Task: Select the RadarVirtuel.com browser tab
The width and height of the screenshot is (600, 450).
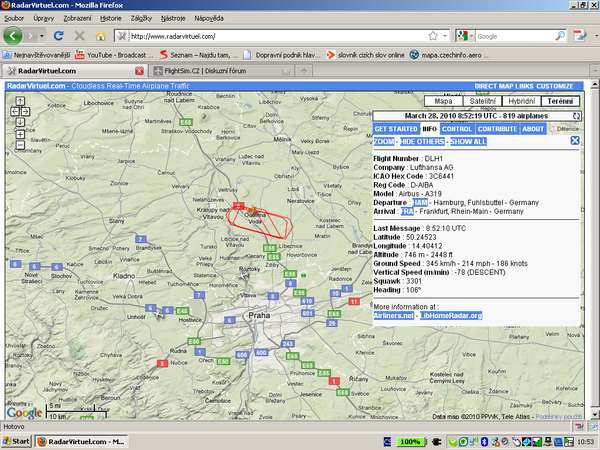Action: tap(75, 71)
